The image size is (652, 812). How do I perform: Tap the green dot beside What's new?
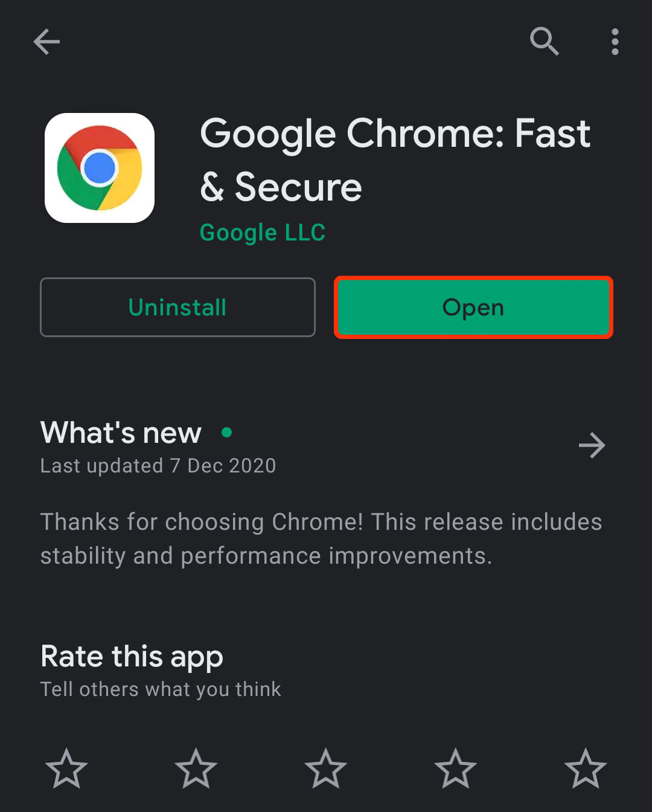point(227,432)
